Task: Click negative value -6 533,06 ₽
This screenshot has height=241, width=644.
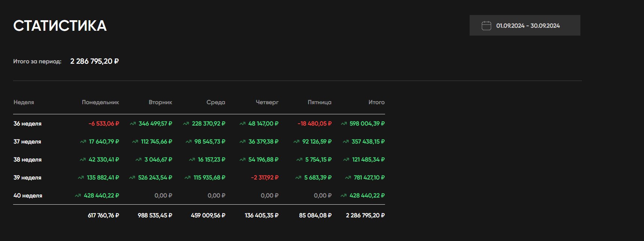Action: [x=104, y=124]
